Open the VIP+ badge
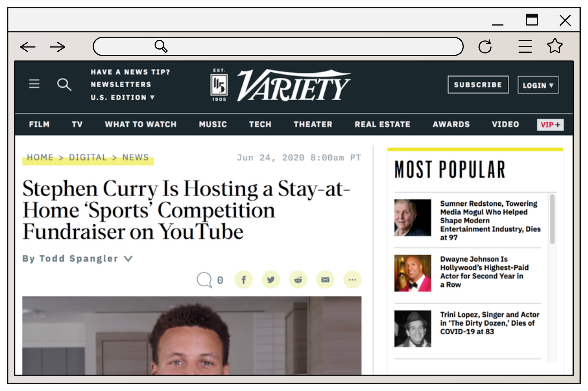This screenshot has height=391, width=588. [550, 125]
